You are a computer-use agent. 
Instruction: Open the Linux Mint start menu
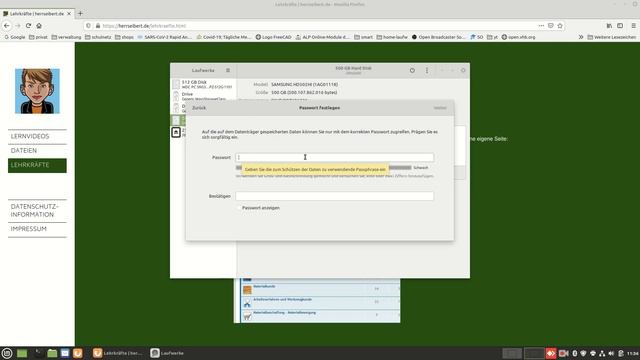[x=7, y=353]
